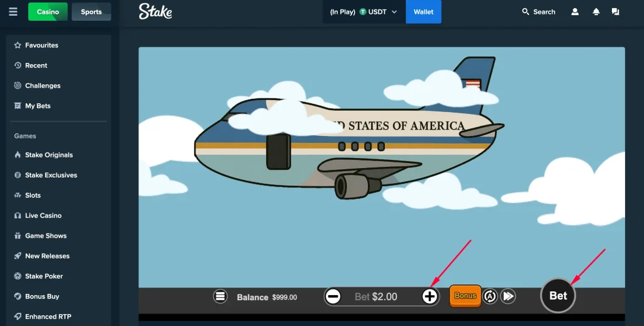The image size is (644, 326).
Task: Click the Stake Originals flame icon
Action: [17, 155]
